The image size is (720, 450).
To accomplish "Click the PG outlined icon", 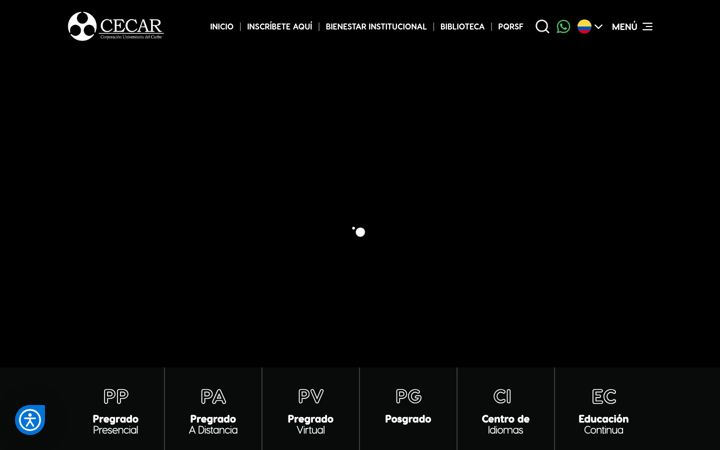I will pyautogui.click(x=408, y=396).
